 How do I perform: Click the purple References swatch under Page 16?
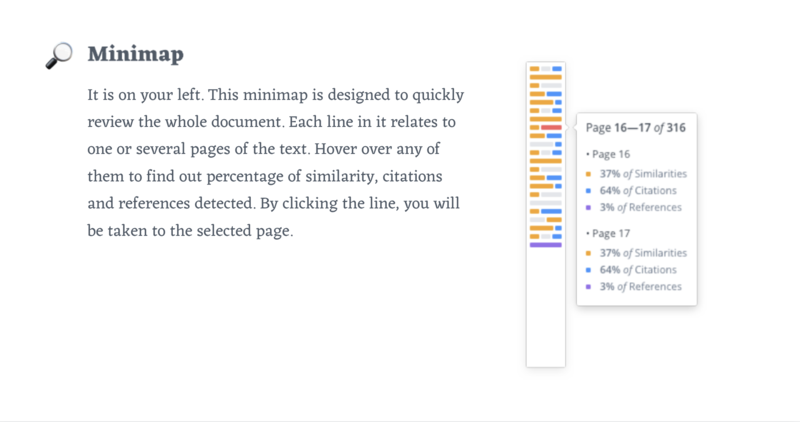coord(588,208)
